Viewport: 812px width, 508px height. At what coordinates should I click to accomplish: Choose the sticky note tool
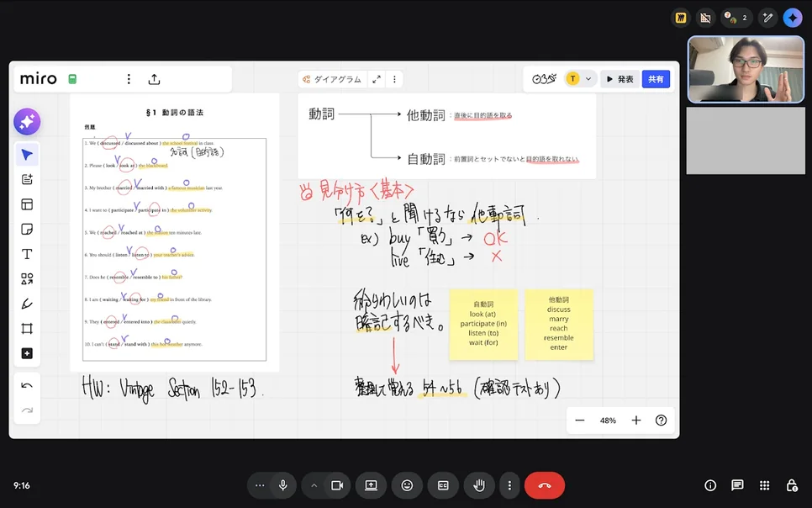pos(27,229)
